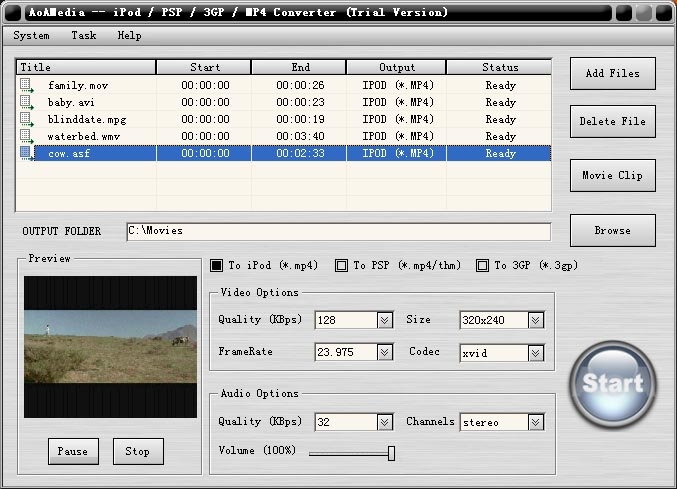The image size is (677, 489).
Task: Check the To PSP (*.mp4/thm) option
Action: 341,266
